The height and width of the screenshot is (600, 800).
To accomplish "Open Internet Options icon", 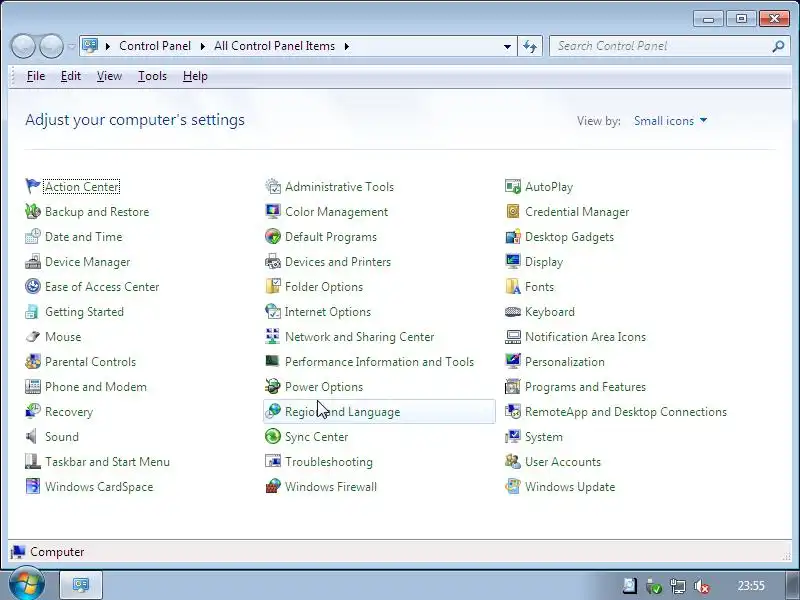I will click(x=273, y=311).
